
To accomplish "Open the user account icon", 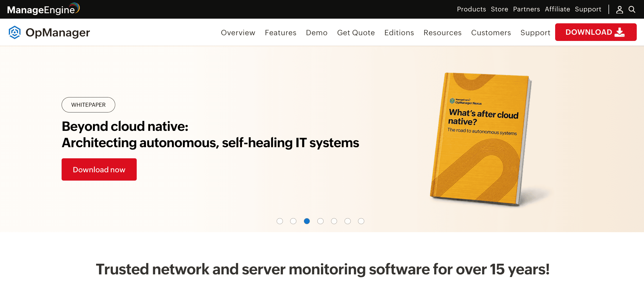I will pyautogui.click(x=619, y=10).
